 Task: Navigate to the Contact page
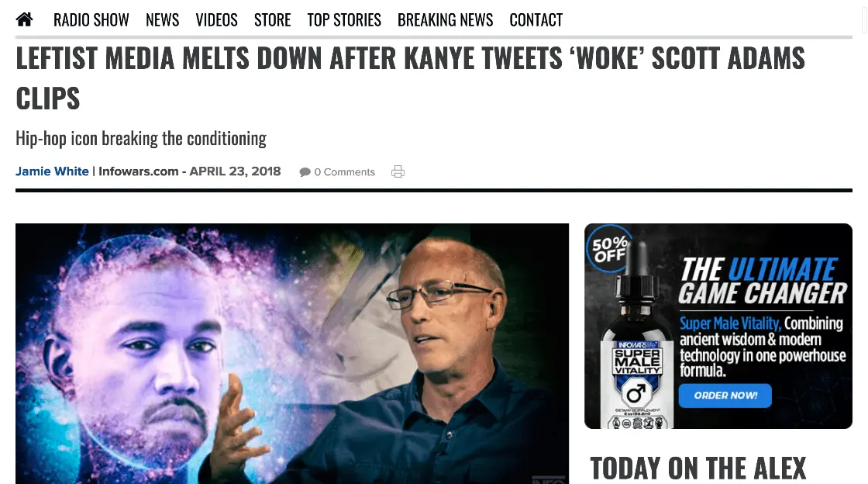click(536, 20)
